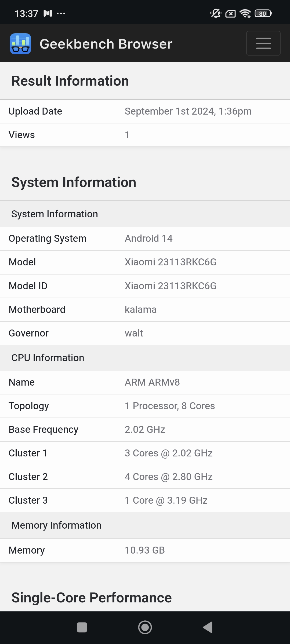The image size is (290, 644).
Task: Tap the three-dots more notifications icon
Action: [61, 13]
